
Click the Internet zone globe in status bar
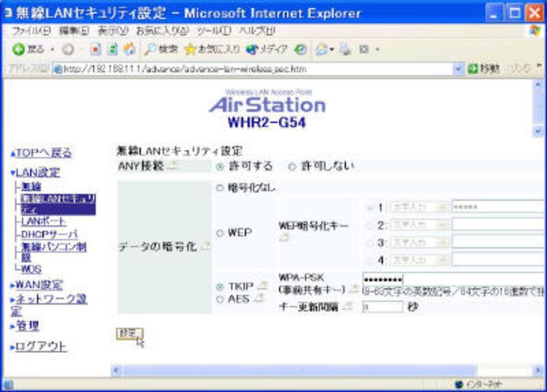point(459,384)
